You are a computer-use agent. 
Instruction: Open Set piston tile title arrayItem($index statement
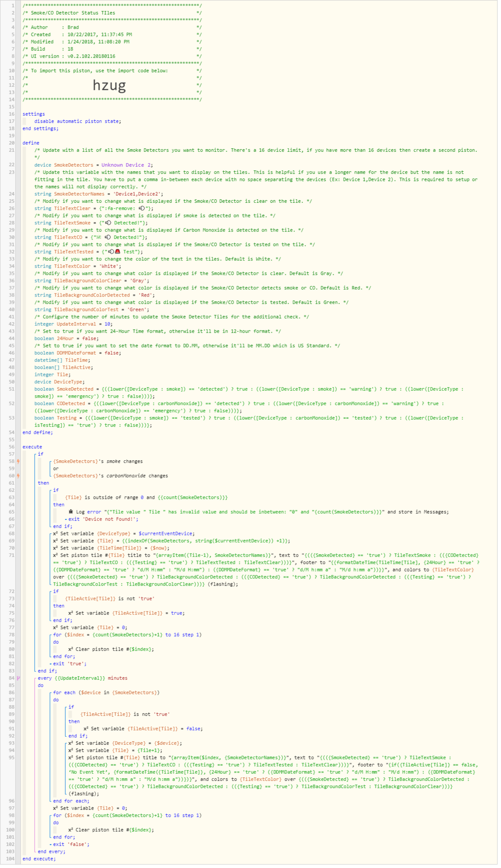(x=273, y=777)
